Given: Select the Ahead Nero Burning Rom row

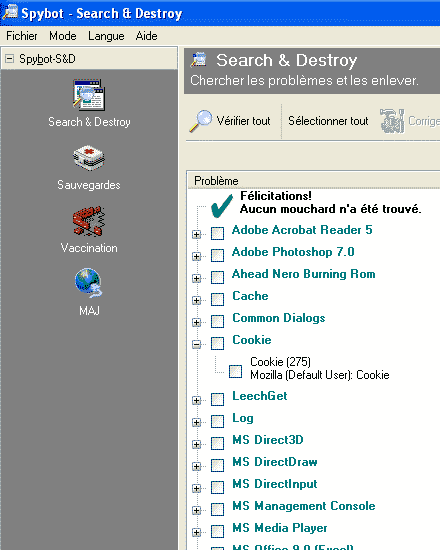Looking at the screenshot, I should pyautogui.click(x=304, y=274).
